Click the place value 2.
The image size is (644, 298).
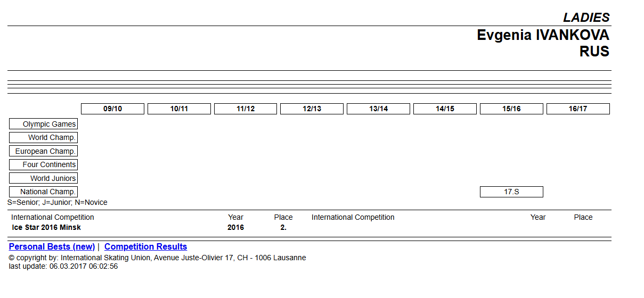click(283, 228)
